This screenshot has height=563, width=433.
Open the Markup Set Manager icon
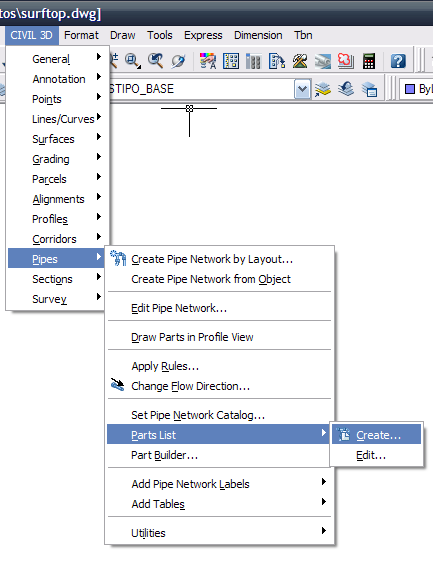[346, 61]
